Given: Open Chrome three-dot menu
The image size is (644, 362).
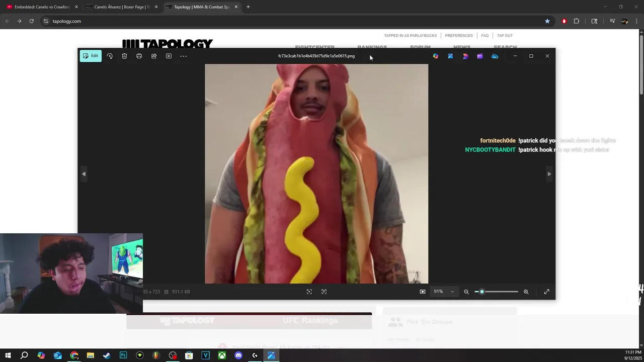Looking at the screenshot, I should 637,21.
